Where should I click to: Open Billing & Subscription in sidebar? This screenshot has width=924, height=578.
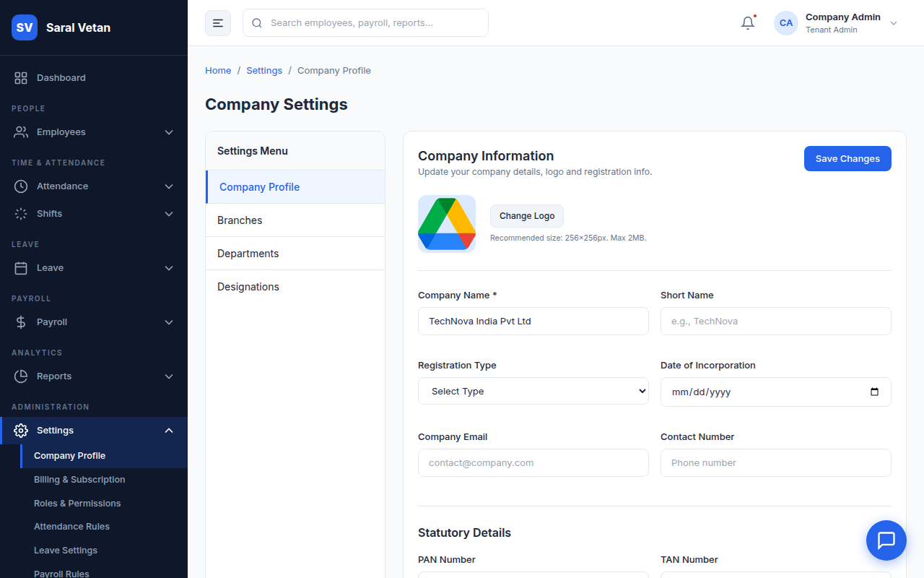(104, 480)
